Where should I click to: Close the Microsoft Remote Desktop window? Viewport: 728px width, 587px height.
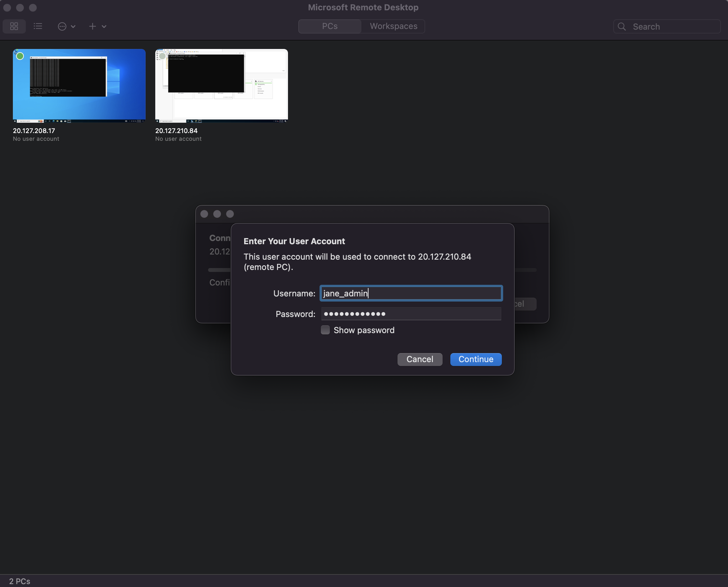pyautogui.click(x=7, y=7)
